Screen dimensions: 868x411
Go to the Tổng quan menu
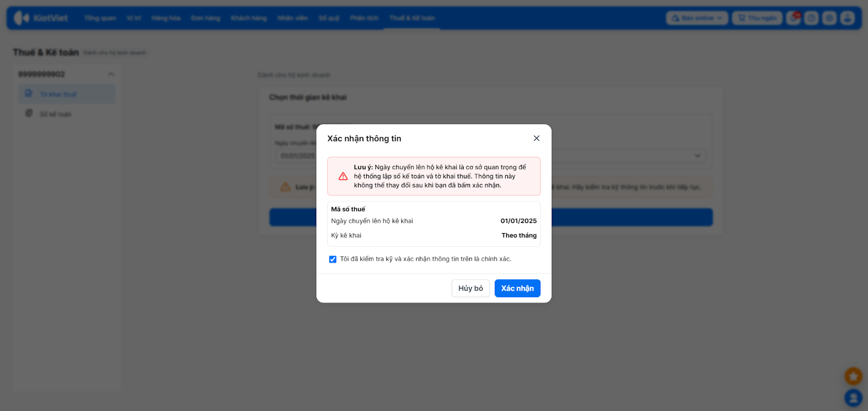tap(100, 18)
